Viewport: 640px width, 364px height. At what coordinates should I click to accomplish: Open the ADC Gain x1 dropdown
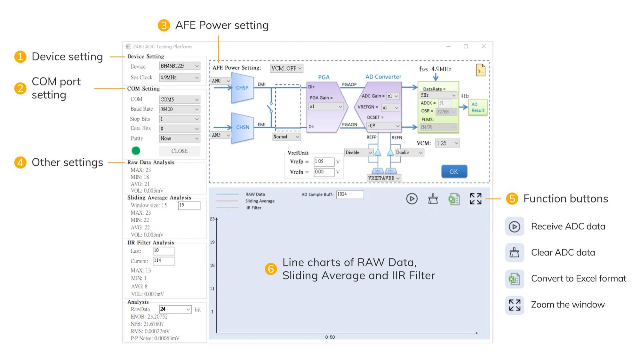click(393, 96)
